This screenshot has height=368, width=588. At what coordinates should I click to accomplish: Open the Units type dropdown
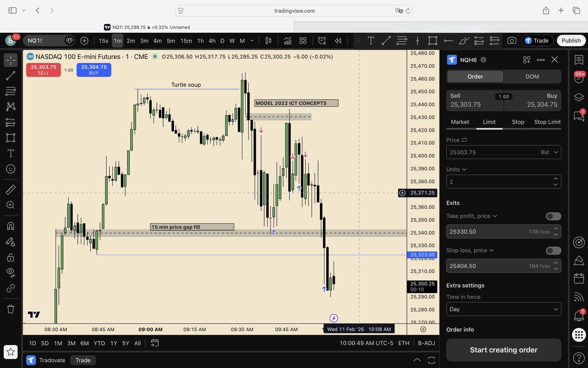(x=456, y=169)
